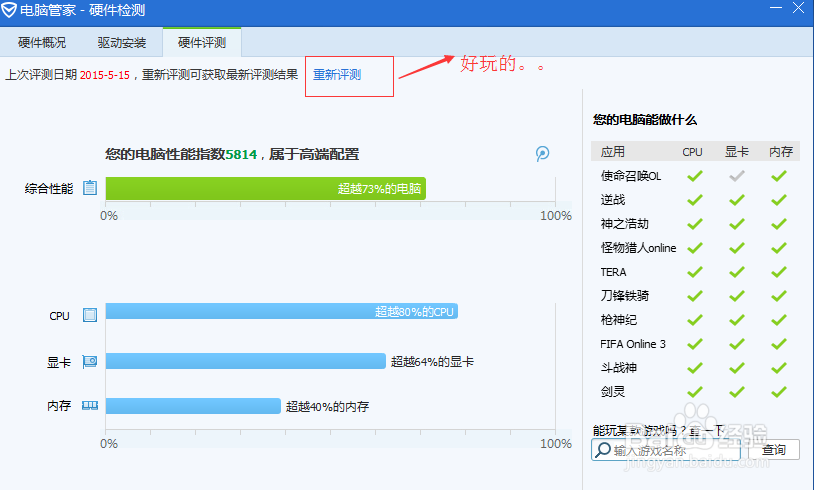The height and width of the screenshot is (490, 814).
Task: Click the share icon beside performance index
Action: [x=542, y=153]
